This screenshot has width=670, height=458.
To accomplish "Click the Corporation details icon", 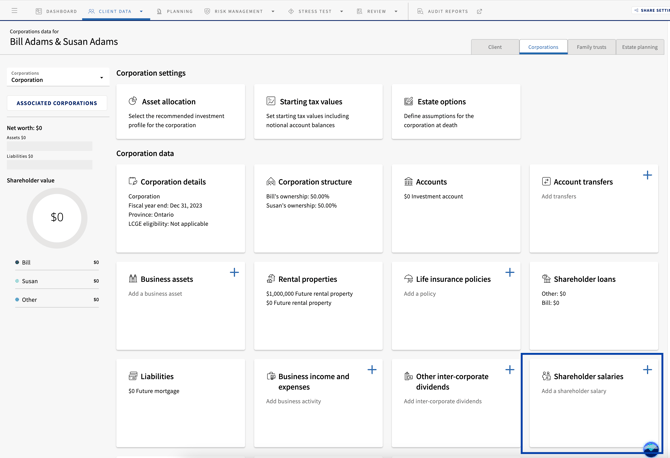I will click(133, 181).
